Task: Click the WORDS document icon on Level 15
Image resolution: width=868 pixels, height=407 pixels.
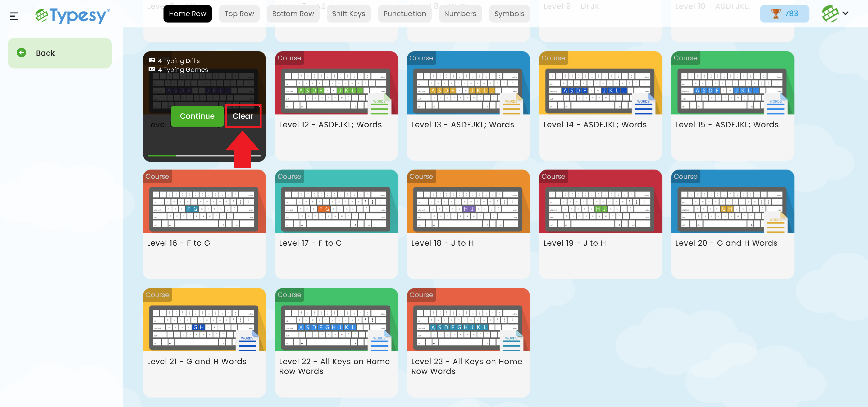Action: (776, 104)
